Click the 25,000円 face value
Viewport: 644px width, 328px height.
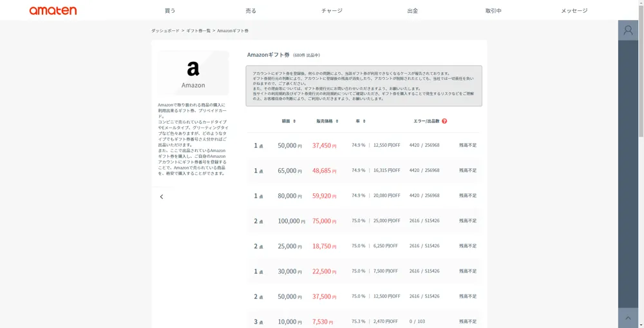pos(290,246)
